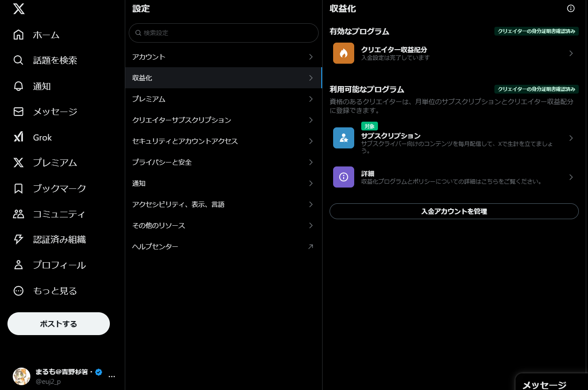Open the Grok icon
588x390 pixels.
point(18,137)
